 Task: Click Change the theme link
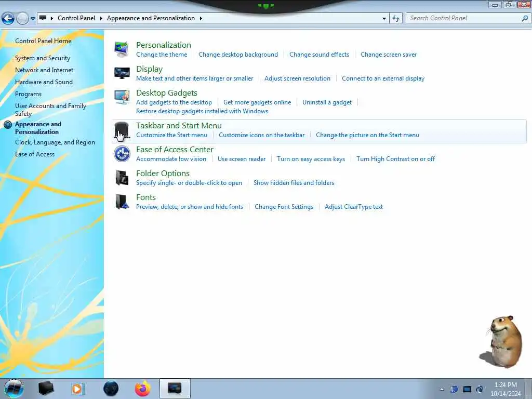[162, 55]
